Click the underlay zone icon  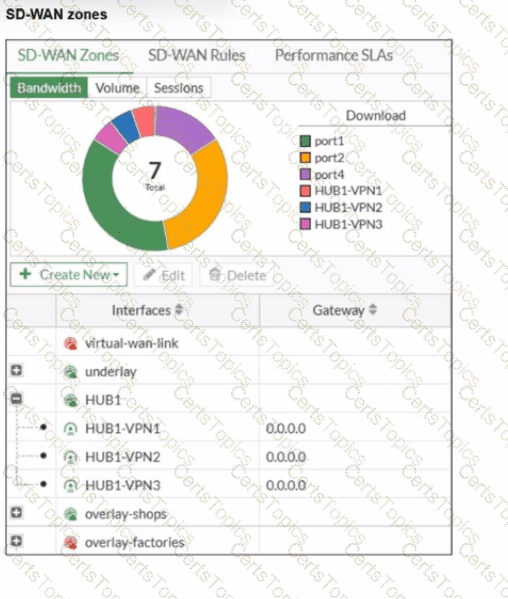[71, 372]
